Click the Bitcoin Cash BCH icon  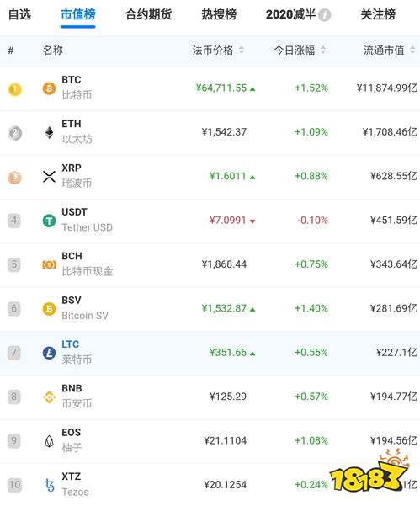tap(49, 264)
